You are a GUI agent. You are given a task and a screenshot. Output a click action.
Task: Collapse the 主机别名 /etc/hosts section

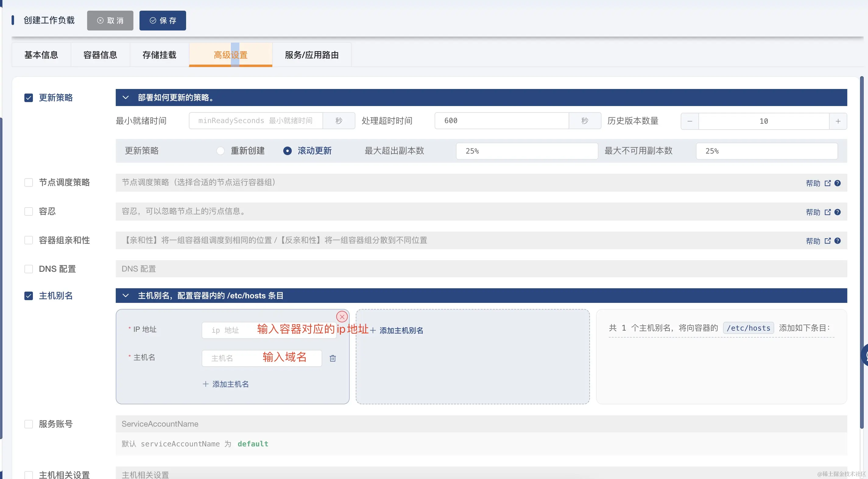(126, 296)
